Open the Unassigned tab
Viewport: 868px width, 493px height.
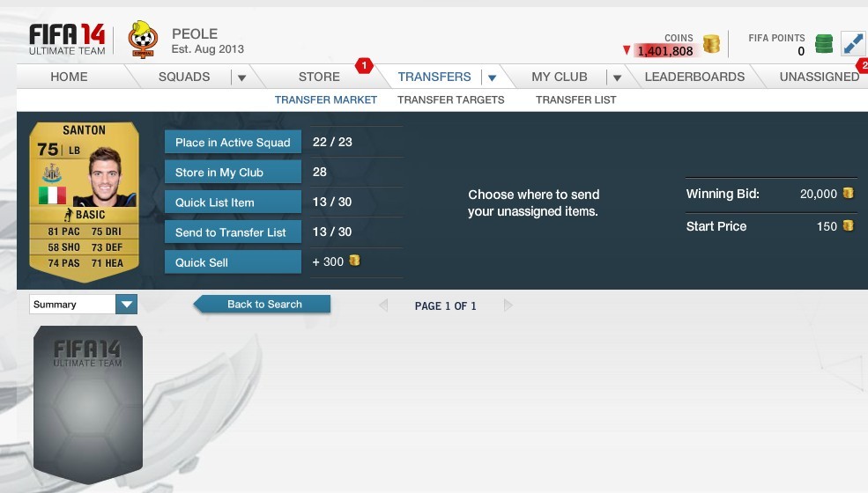tap(820, 77)
